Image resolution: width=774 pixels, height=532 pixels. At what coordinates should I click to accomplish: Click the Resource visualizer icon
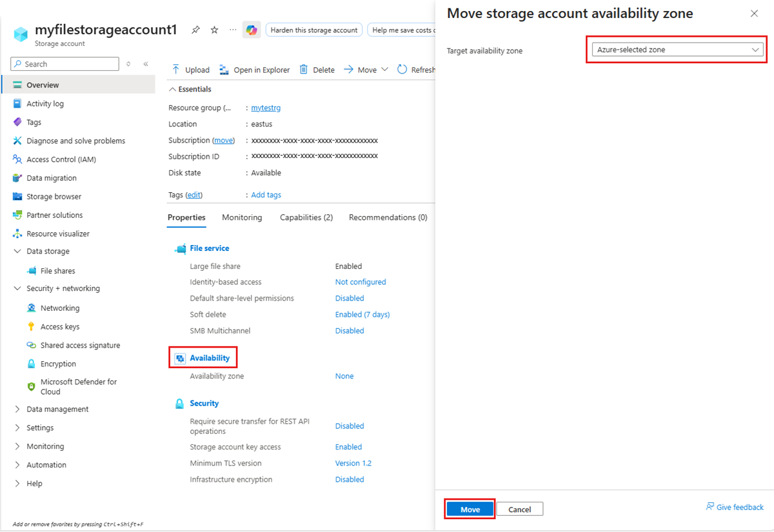pos(17,233)
